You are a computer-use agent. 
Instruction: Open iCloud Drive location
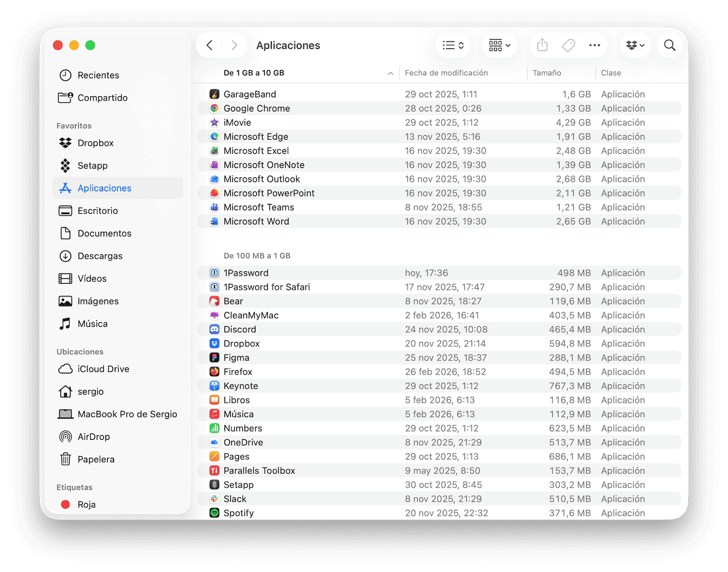[117, 369]
